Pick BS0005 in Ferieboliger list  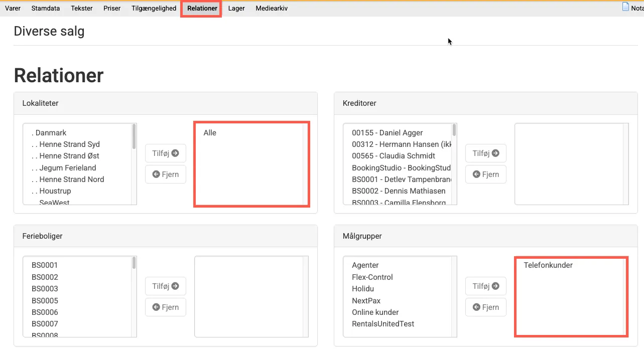tap(45, 301)
